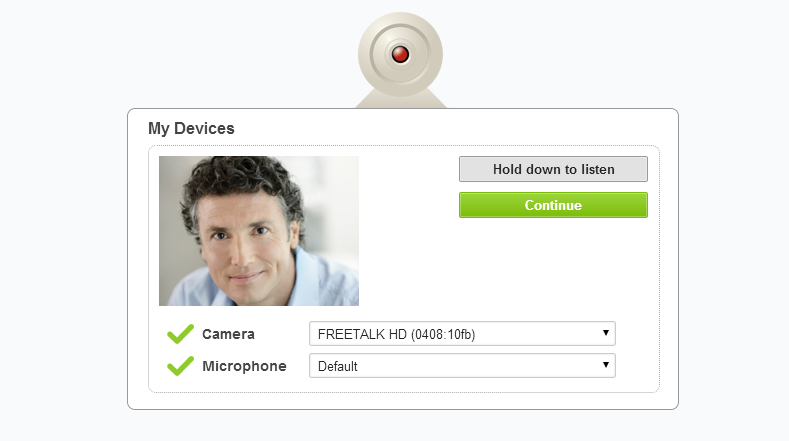
Task: Select the FREETALK HD (0408:10fb) text
Action: [396, 334]
